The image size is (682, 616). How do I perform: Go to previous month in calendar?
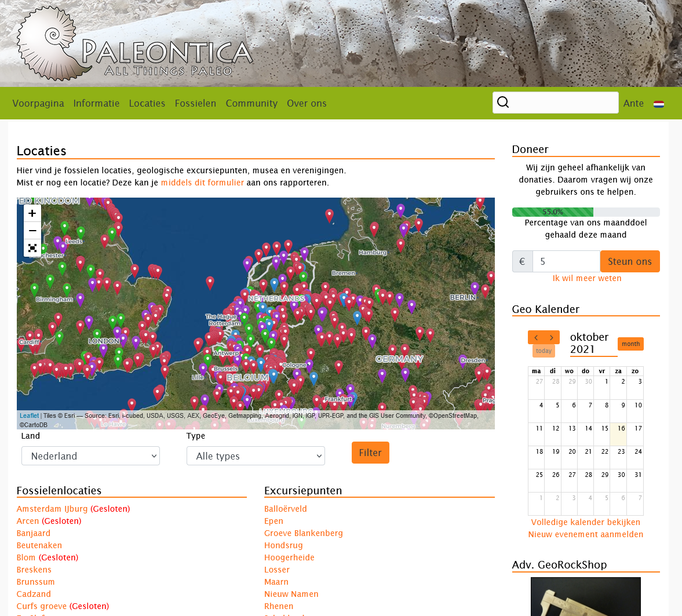click(536, 337)
